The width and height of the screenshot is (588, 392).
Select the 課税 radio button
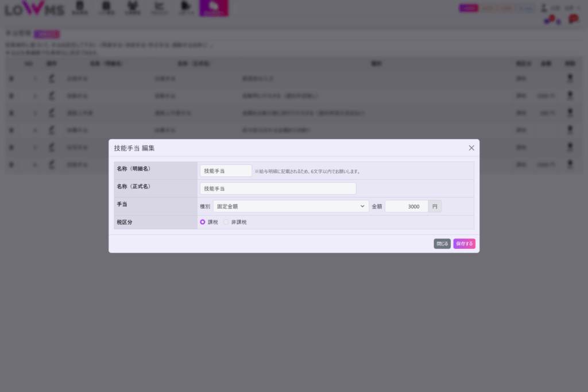203,222
